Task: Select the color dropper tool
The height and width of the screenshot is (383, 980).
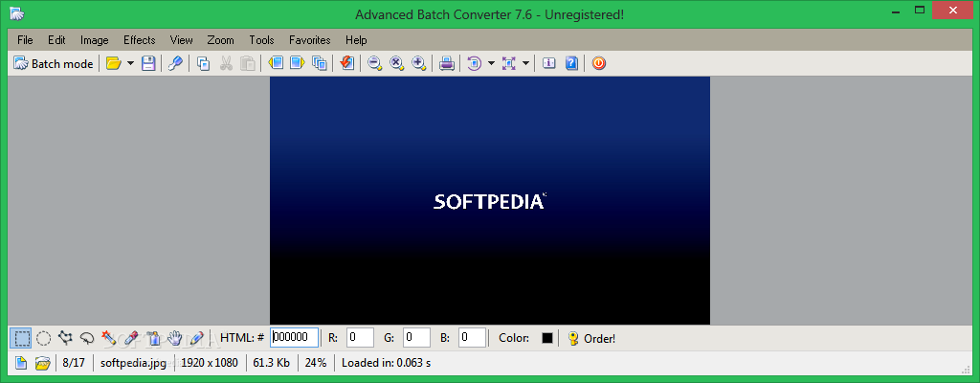Action: [130, 338]
